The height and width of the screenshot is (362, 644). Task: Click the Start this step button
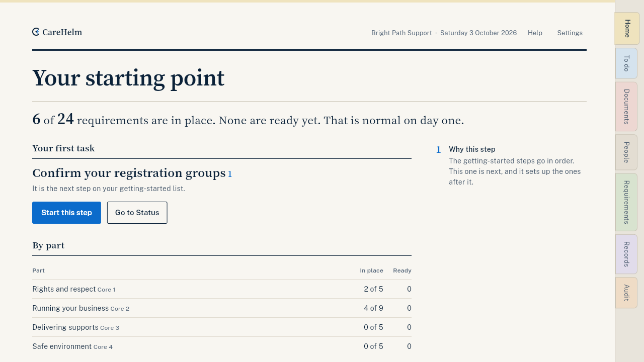(66, 213)
